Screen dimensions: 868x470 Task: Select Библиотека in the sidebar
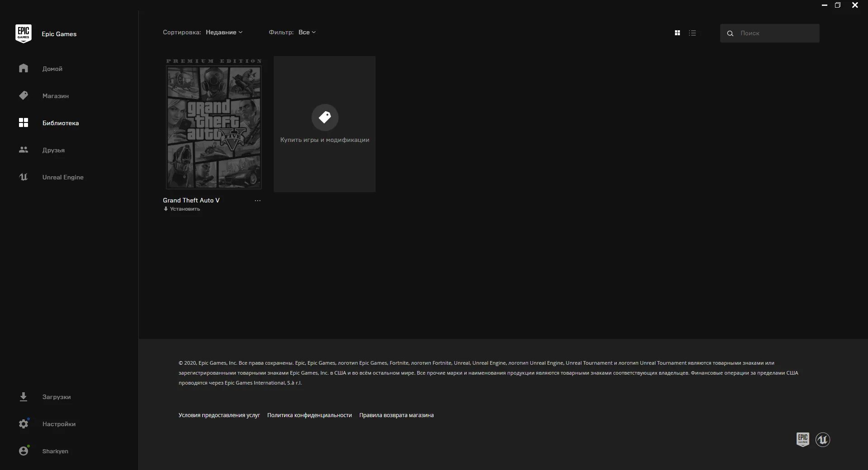tap(61, 123)
